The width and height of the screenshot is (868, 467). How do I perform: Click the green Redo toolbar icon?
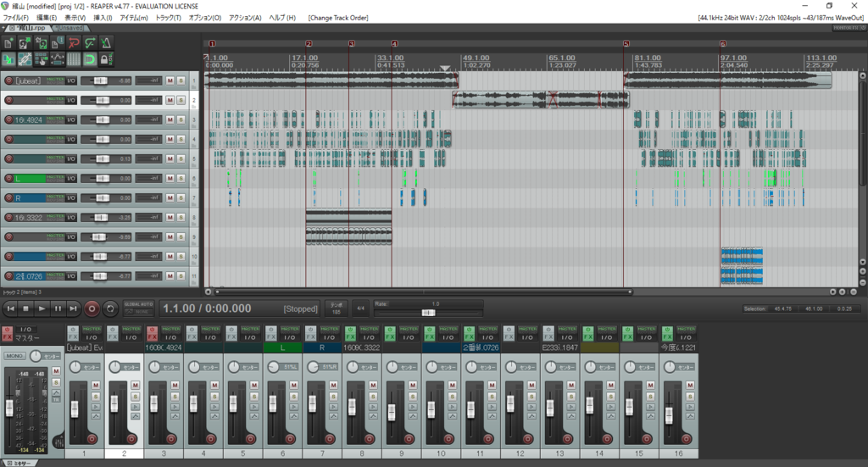pyautogui.click(x=90, y=43)
